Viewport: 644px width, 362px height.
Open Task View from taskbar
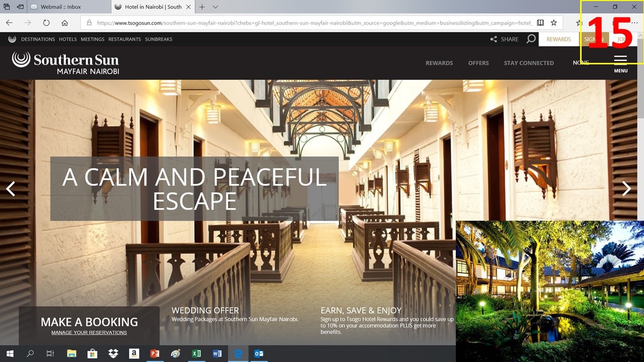[50, 353]
